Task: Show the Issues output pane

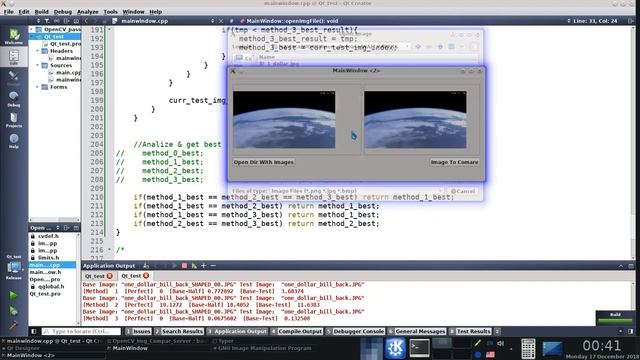Action: pyautogui.click(x=138, y=331)
